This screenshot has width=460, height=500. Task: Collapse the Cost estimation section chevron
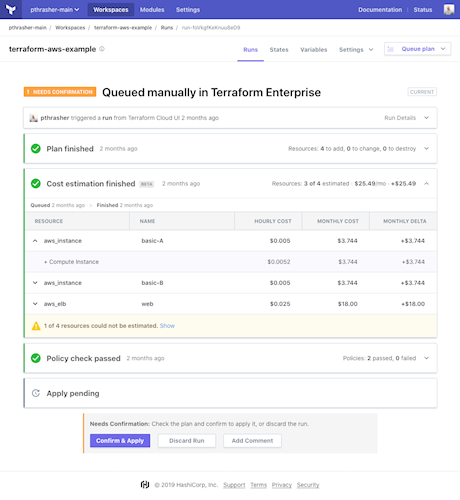coord(426,184)
